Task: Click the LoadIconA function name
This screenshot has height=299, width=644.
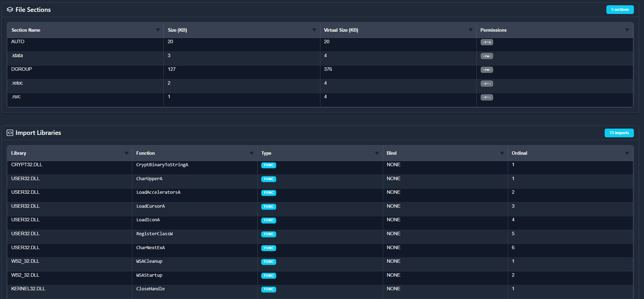Action: pyautogui.click(x=148, y=220)
